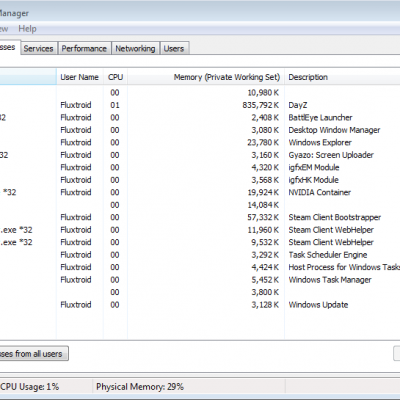Select the Windows Update process
The height and width of the screenshot is (400, 400).
(200, 305)
